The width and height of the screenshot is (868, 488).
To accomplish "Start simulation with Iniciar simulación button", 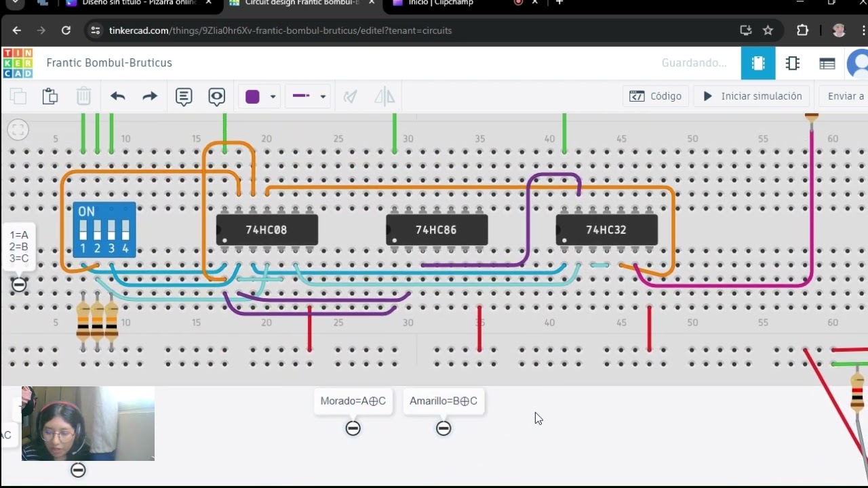I will pyautogui.click(x=753, y=96).
